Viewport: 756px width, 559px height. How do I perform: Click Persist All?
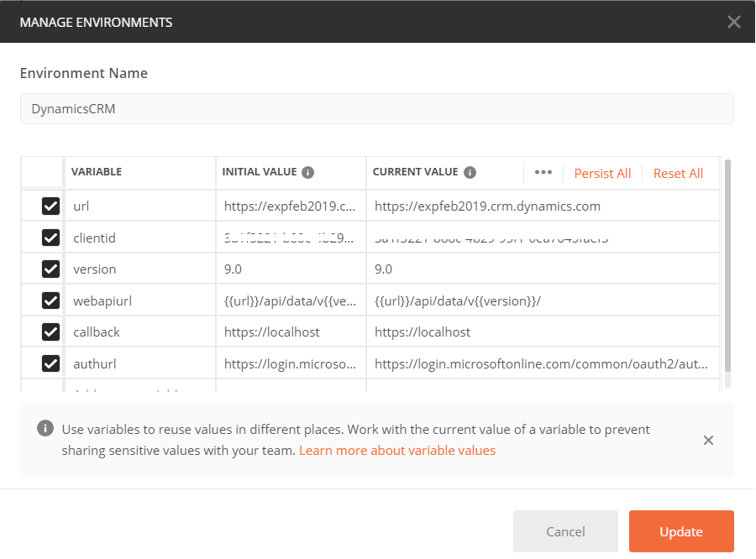[x=602, y=173]
